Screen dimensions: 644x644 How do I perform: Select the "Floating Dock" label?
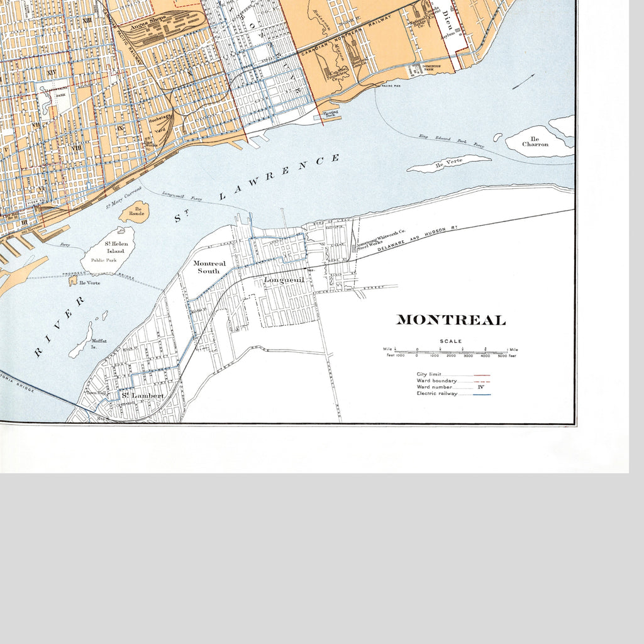331,113
